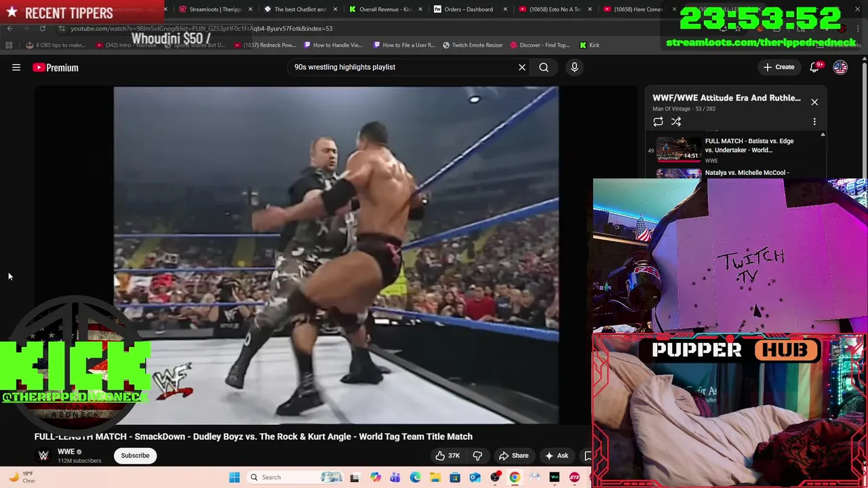Dislike the Dudley Boyz match video
Image resolution: width=868 pixels, height=488 pixels.
(x=477, y=455)
